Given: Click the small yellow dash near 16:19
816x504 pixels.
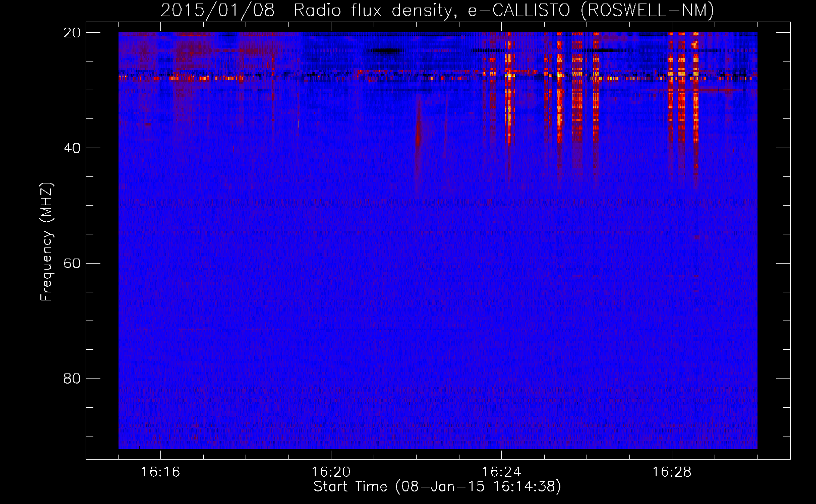Looking at the screenshot, I should (299, 123).
